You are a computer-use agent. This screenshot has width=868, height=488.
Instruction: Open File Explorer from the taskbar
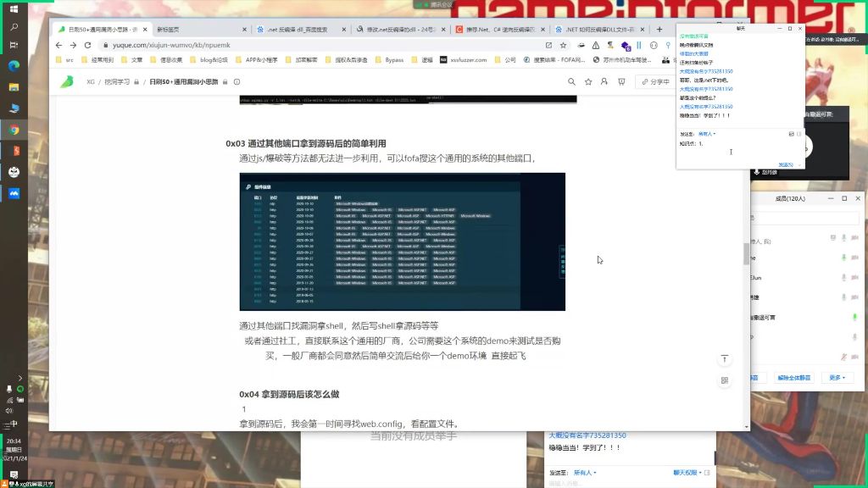pyautogui.click(x=14, y=87)
